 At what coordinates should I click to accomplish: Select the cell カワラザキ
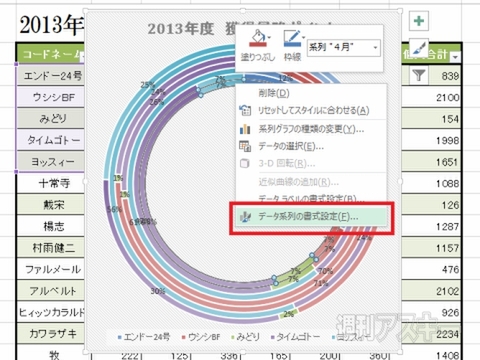coord(51,333)
